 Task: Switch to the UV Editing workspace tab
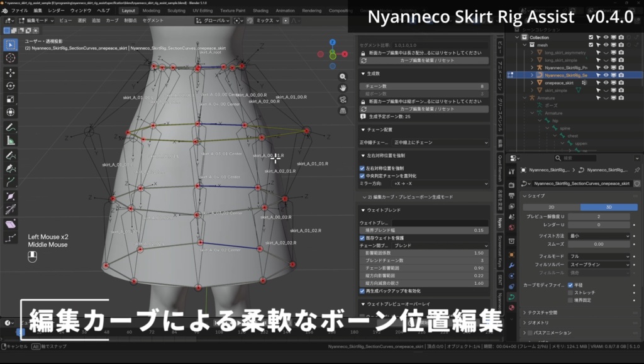[x=203, y=11]
